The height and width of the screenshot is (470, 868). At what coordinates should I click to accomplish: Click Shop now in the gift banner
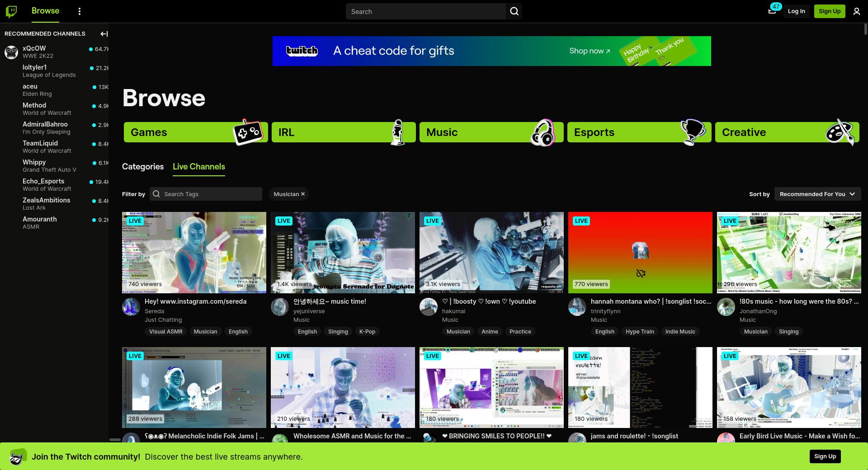click(x=590, y=51)
